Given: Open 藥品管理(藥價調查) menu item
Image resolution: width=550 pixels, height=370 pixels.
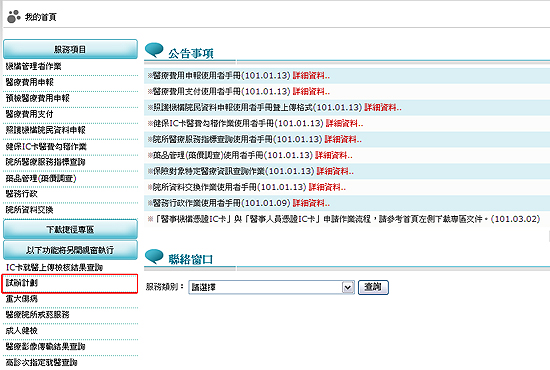Looking at the screenshot, I should (x=41, y=178).
